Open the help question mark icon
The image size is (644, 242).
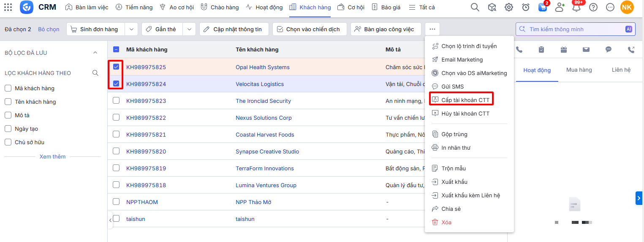pos(593,7)
